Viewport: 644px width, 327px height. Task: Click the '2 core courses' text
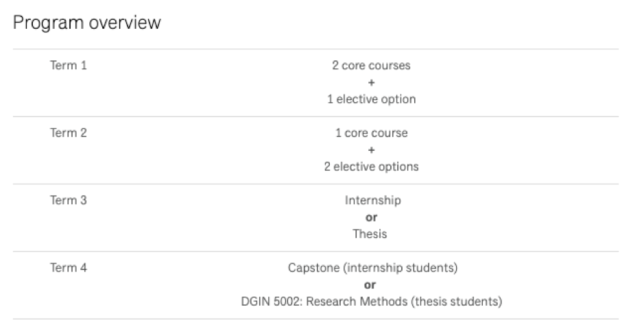(371, 66)
